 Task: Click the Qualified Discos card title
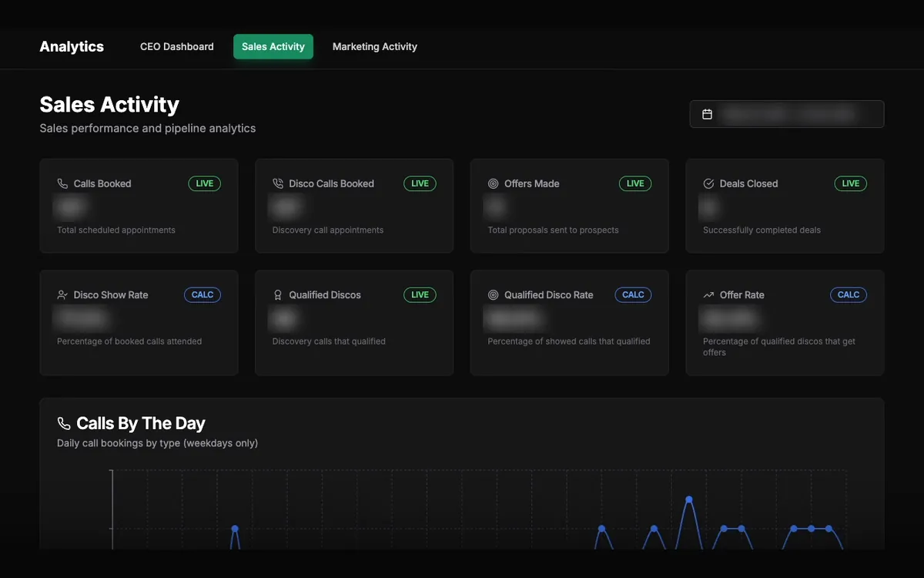click(325, 294)
